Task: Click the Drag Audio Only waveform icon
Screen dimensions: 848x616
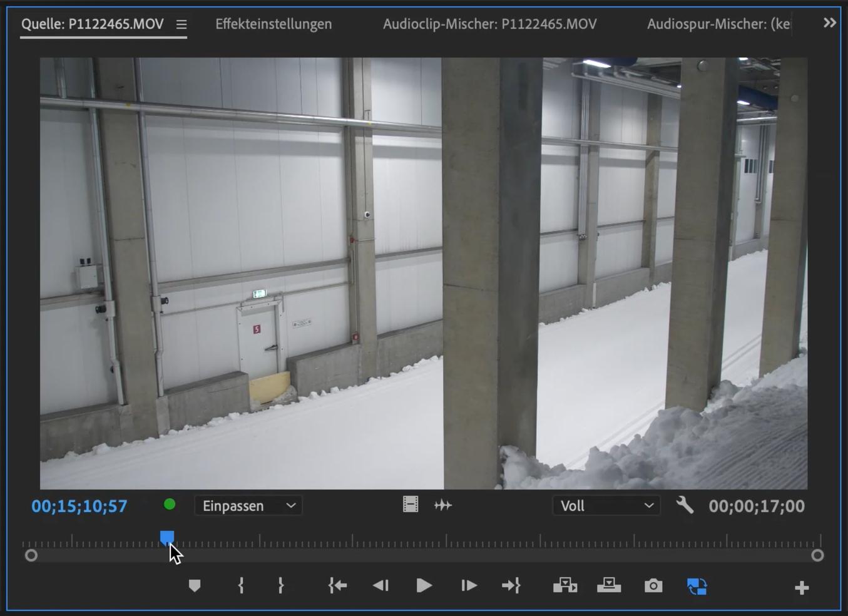Action: [443, 505]
